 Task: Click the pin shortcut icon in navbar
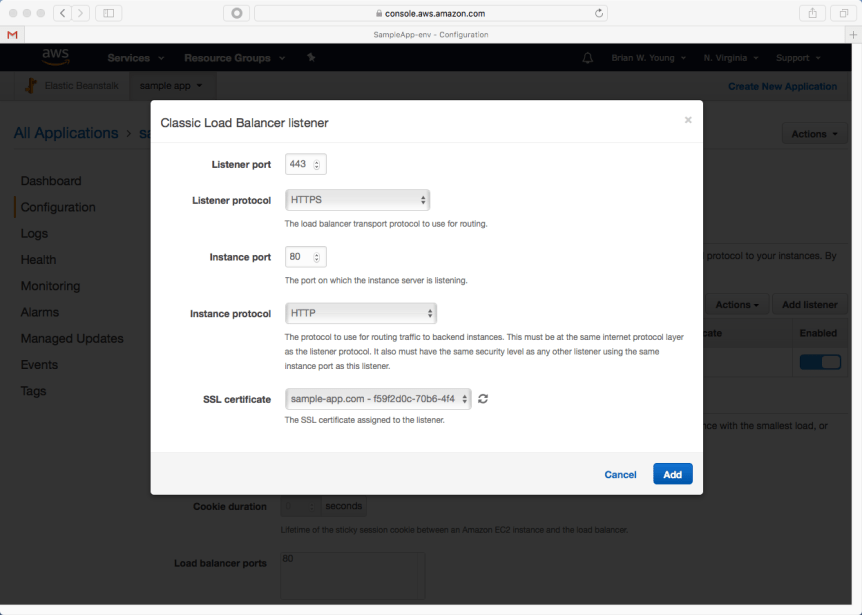point(311,58)
